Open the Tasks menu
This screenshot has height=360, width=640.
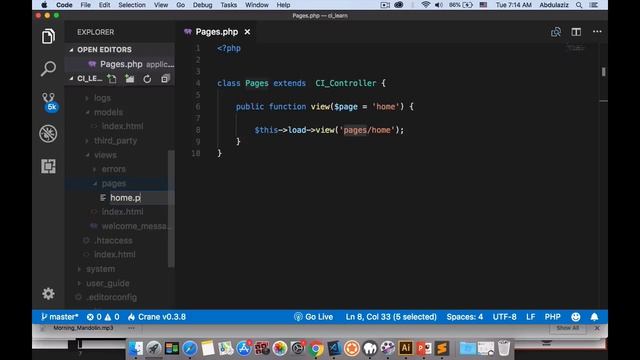point(229,5)
